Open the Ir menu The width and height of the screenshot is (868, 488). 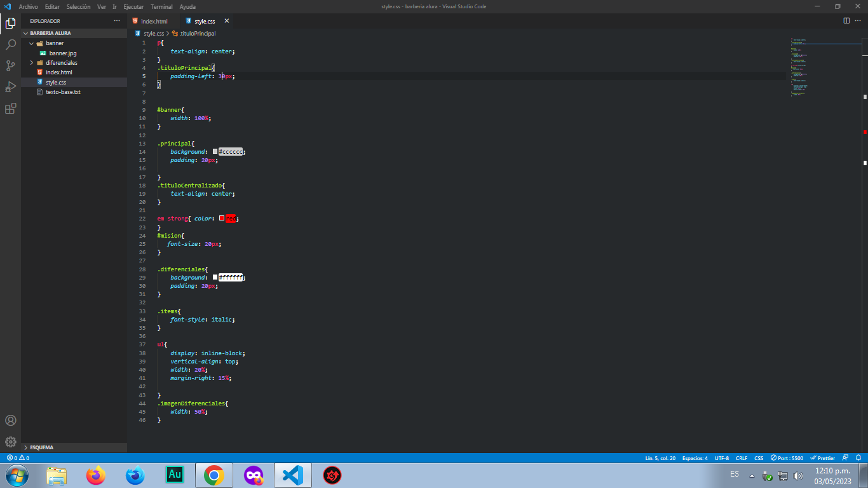tap(114, 6)
